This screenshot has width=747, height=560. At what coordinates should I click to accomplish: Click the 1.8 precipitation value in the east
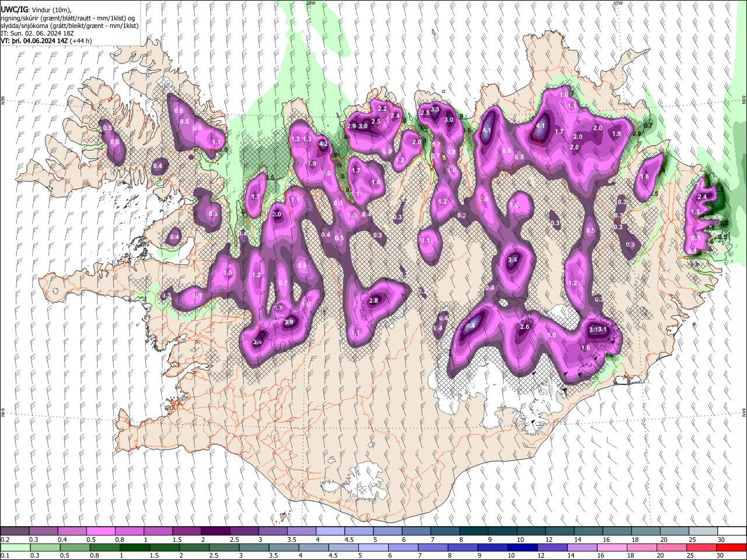644,177
